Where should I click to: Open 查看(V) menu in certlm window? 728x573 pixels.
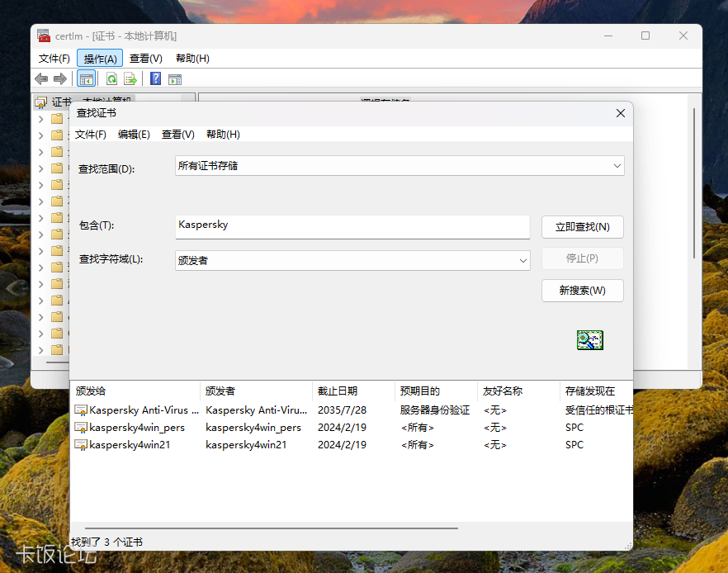(146, 59)
